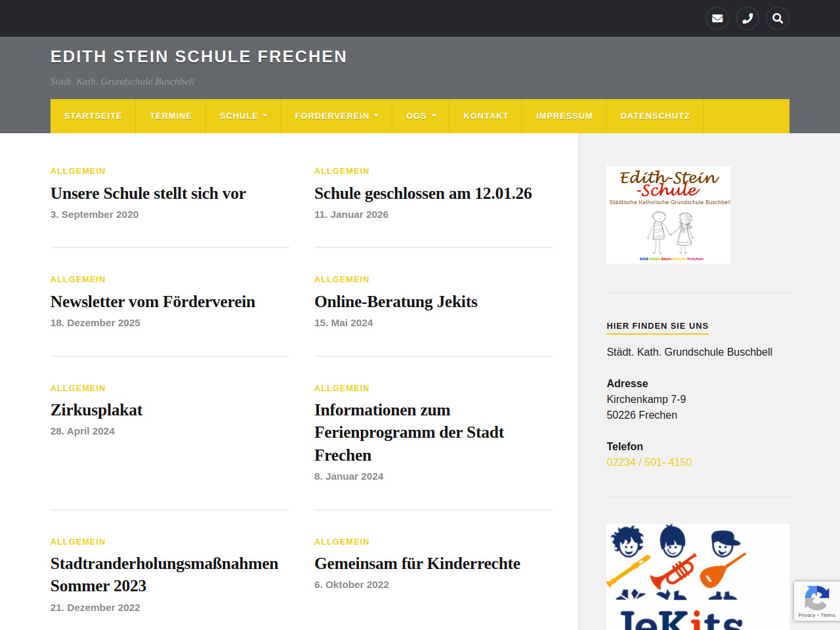Click the envelope email icon
The height and width of the screenshot is (630, 840).
(x=717, y=18)
